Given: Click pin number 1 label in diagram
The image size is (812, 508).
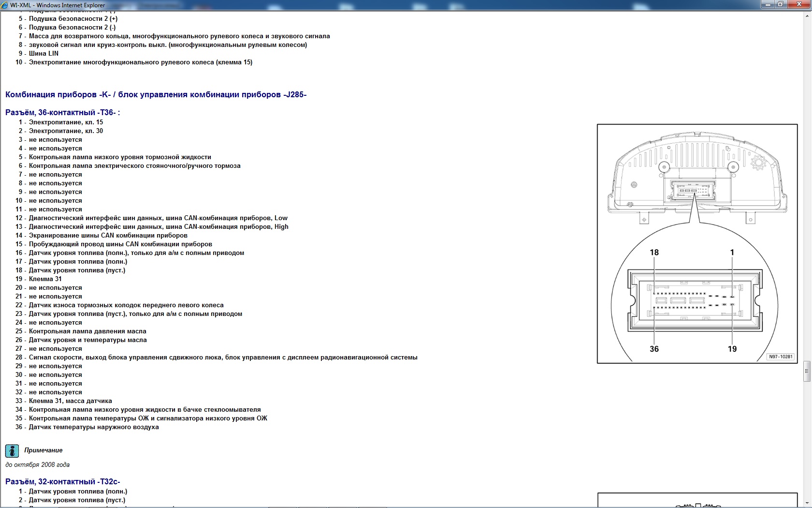Looking at the screenshot, I should pos(732,252).
